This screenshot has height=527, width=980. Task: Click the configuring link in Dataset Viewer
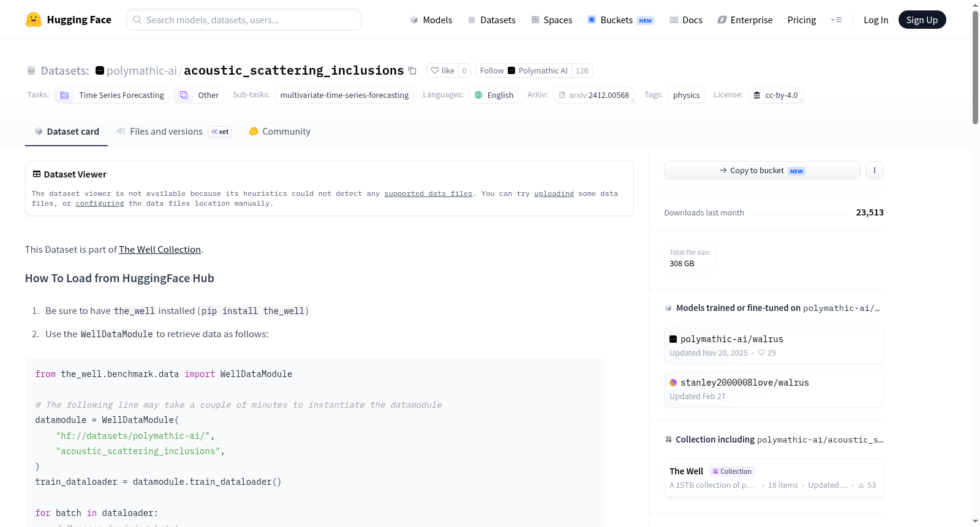[100, 203]
